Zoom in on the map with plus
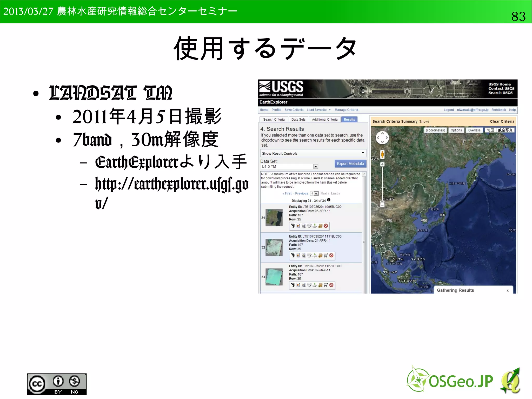The height and width of the screenshot is (399, 532). point(382,164)
